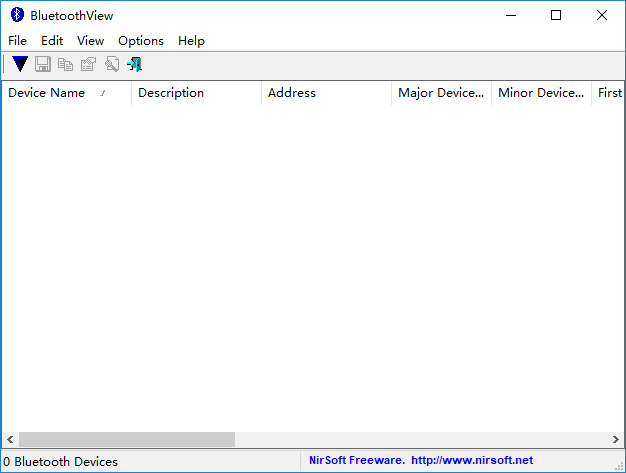Image resolution: width=626 pixels, height=473 pixels.
Task: Click the horizontal scrollbar right arrow
Action: (x=615, y=439)
